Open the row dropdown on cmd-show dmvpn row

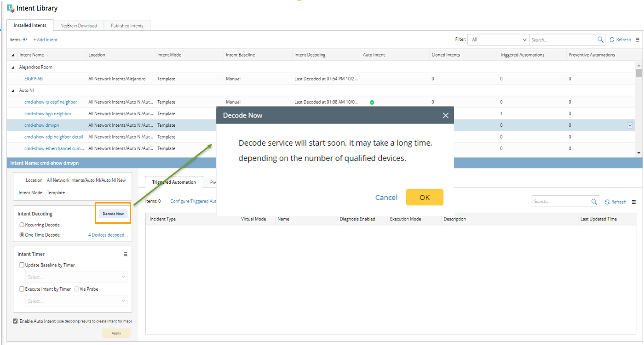[630, 125]
